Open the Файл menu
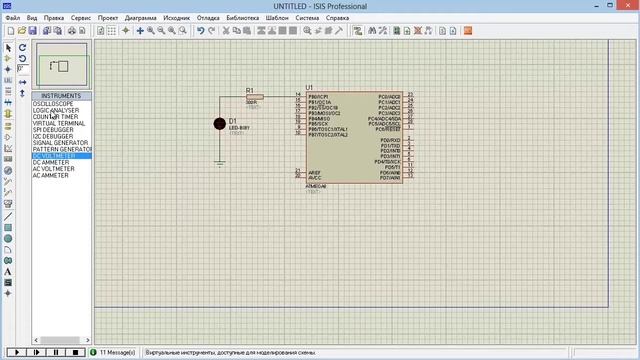Screen dimensions: 640x360 click(x=13, y=18)
